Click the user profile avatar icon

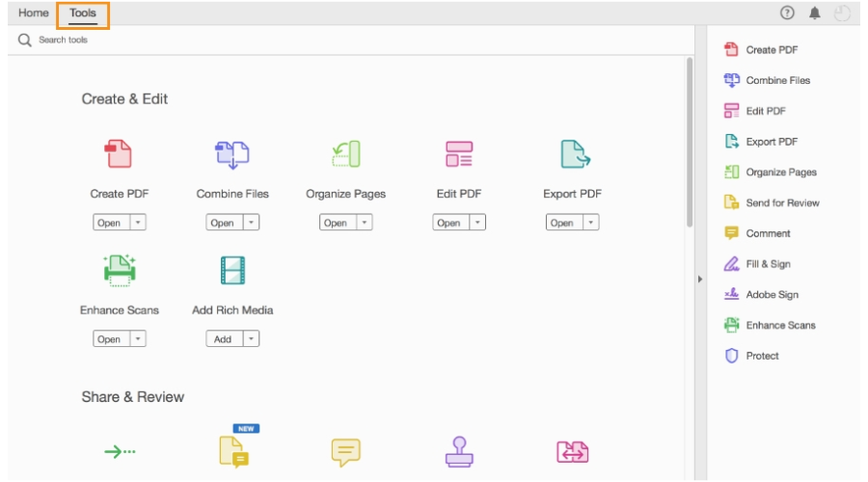841,13
